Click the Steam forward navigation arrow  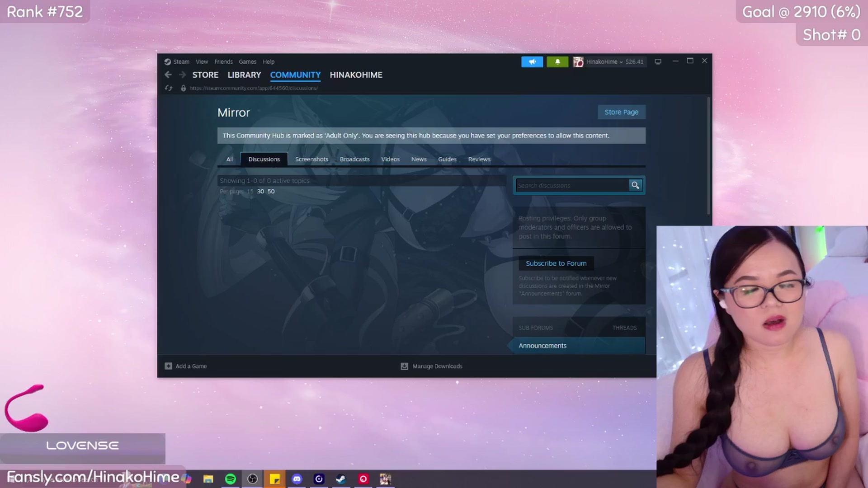click(182, 75)
